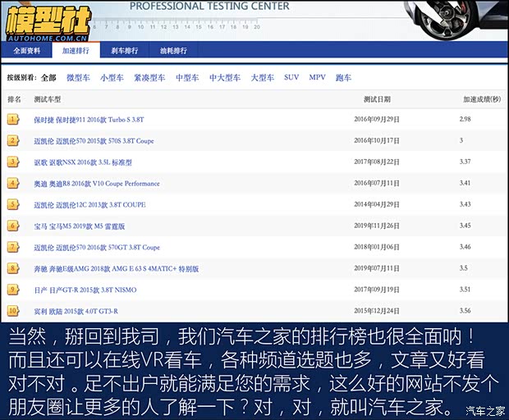Image resolution: width=509 pixels, height=420 pixels.
Task: Click rank 8 badge icon
Action: (13, 268)
